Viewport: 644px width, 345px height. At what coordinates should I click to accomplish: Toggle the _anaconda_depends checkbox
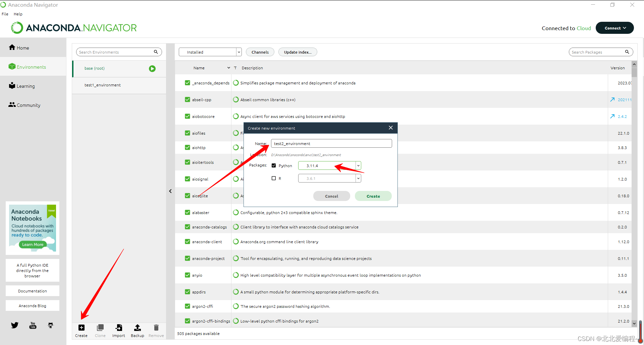(x=187, y=83)
